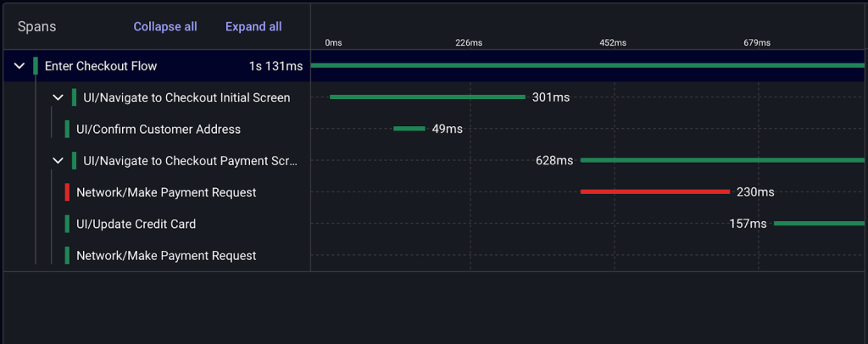The width and height of the screenshot is (868, 344).
Task: Click the 301ms green timeline bar
Action: coord(427,97)
